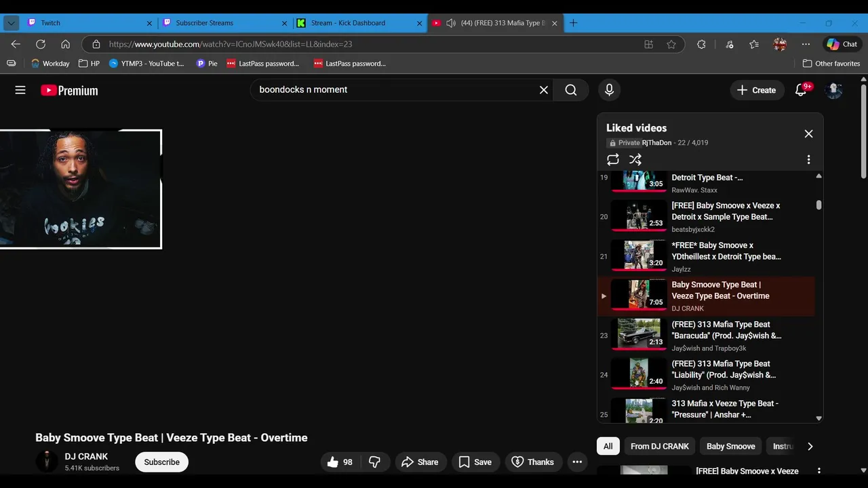Share this video
The image size is (868, 488).
[420, 462]
